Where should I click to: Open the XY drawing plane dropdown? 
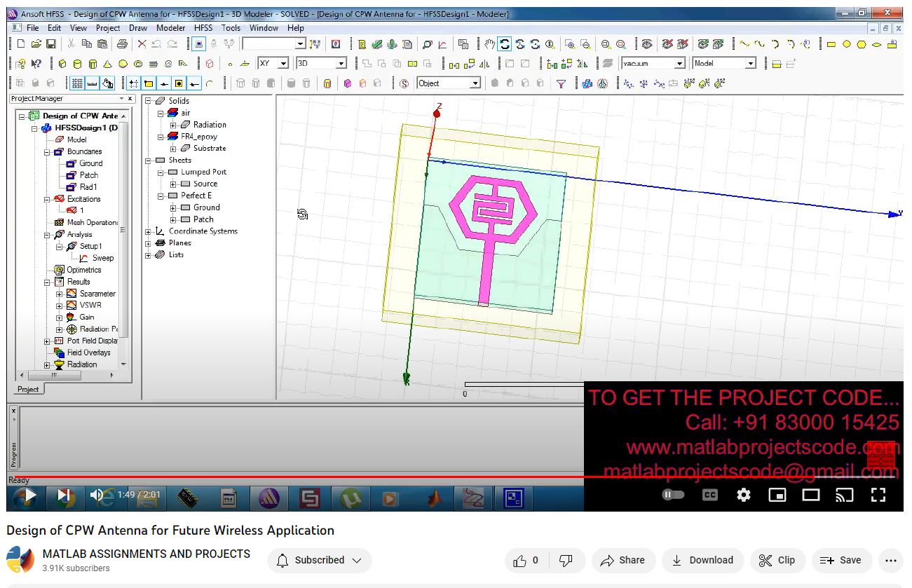tap(283, 64)
